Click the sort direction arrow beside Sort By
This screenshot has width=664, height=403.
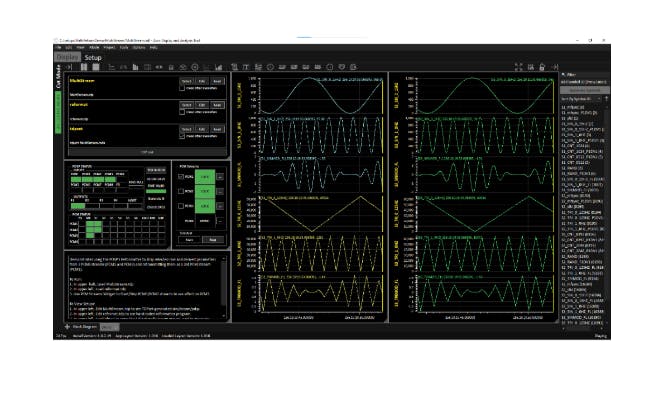[606, 99]
